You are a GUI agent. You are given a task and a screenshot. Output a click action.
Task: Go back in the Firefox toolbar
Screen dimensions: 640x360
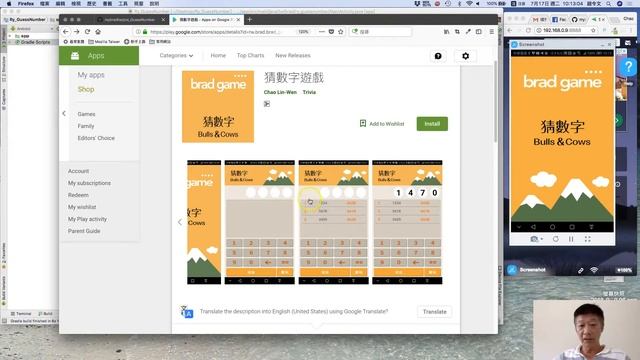(x=66, y=31)
